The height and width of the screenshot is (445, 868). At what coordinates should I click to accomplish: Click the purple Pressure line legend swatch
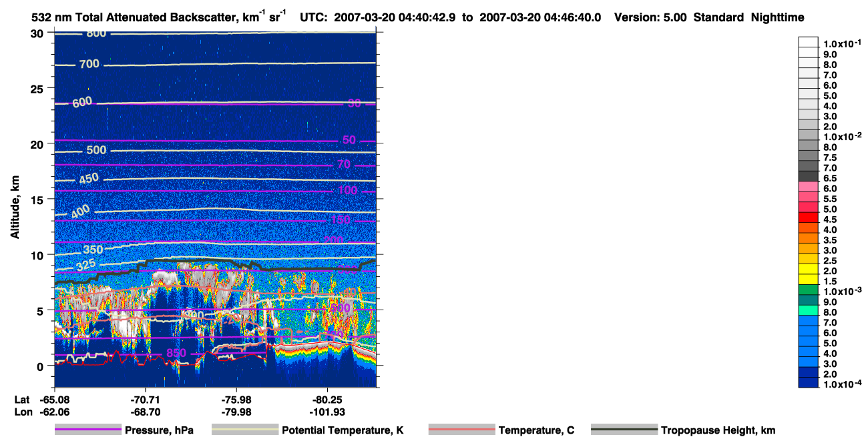pos(88,430)
